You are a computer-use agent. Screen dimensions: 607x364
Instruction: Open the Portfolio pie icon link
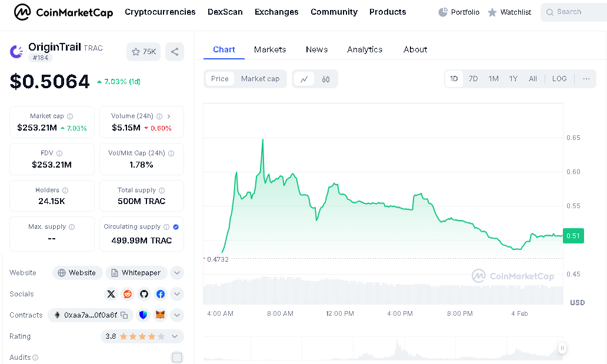(459, 12)
